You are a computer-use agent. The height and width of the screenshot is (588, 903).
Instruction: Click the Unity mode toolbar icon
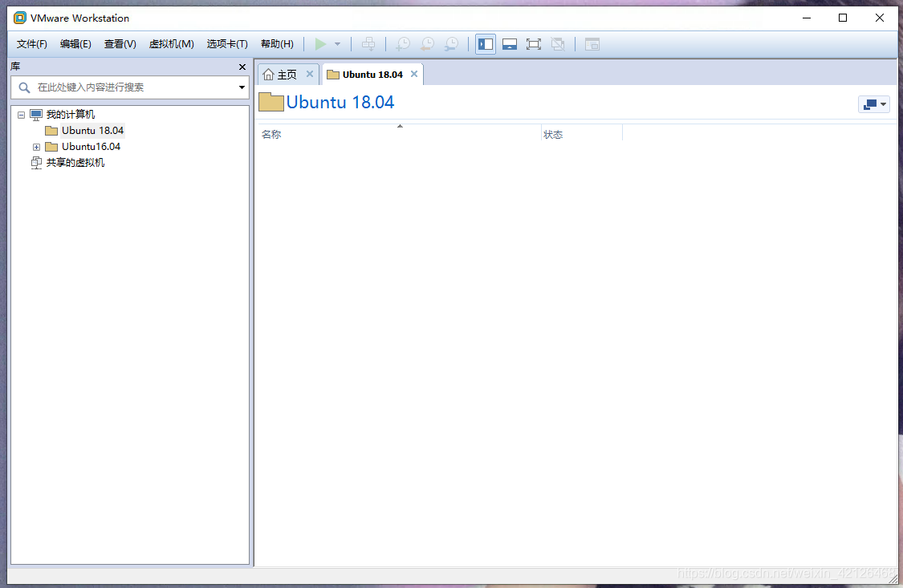(x=558, y=44)
